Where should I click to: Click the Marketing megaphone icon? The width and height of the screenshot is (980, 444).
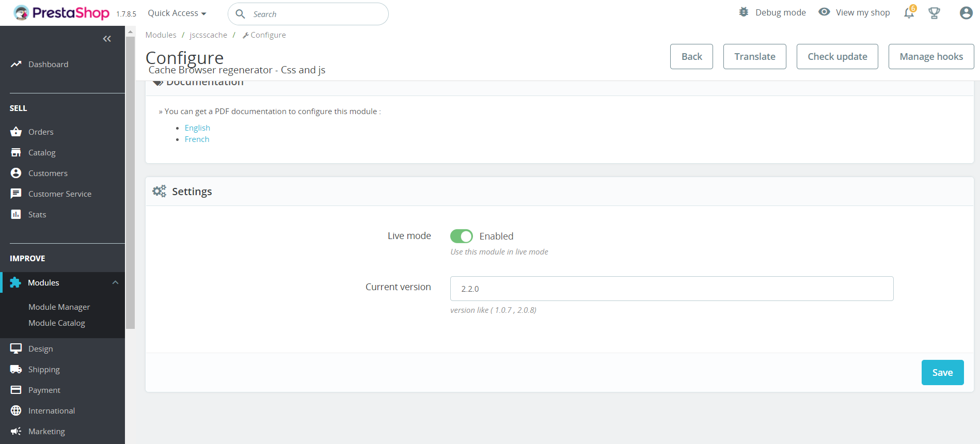[x=16, y=431]
